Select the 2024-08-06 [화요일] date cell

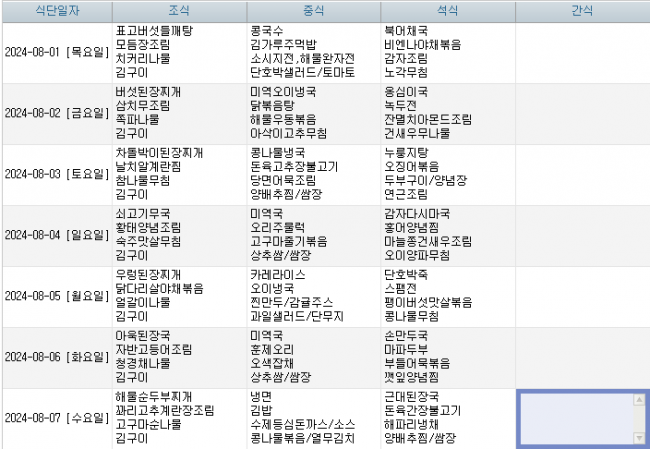[x=55, y=357]
